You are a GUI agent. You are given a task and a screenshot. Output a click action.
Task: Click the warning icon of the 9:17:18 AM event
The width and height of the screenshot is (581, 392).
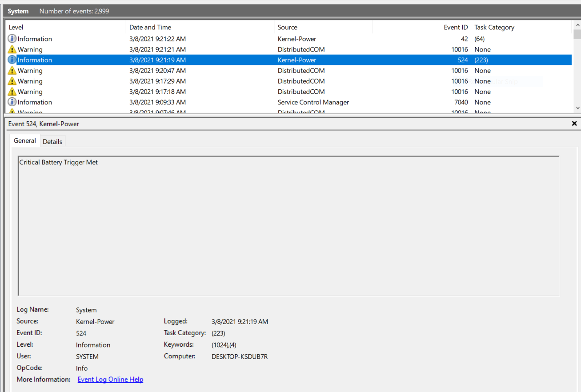point(12,92)
